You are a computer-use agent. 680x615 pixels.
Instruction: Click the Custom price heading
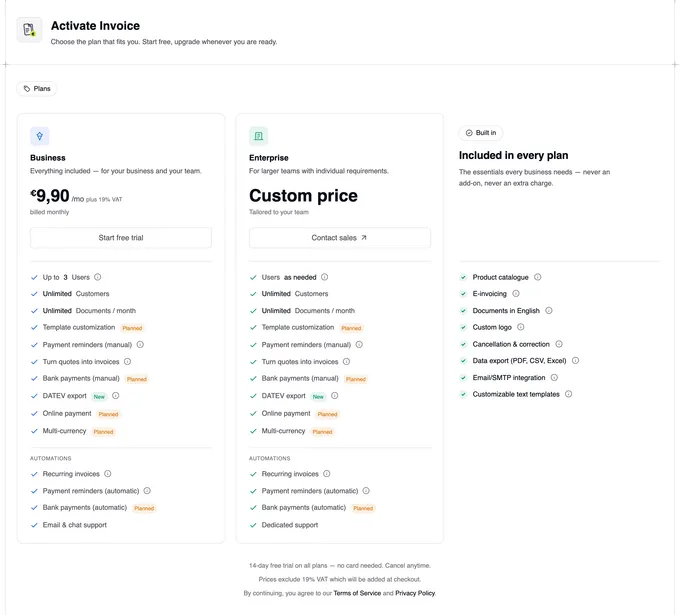point(303,196)
